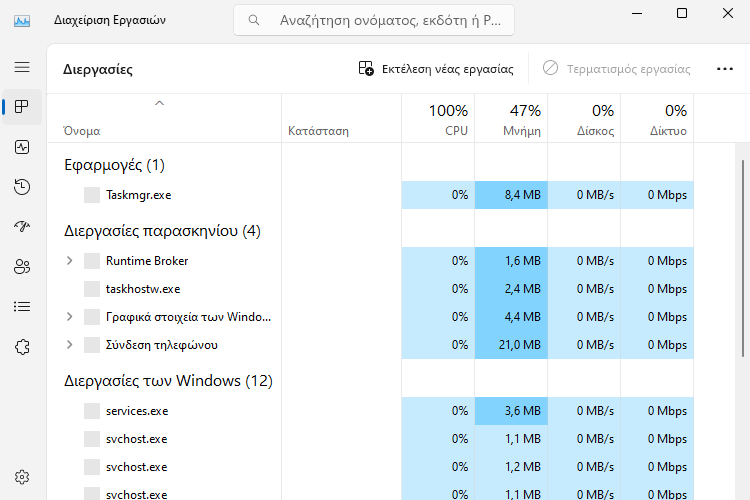Viewport: 750px width, 500px height.
Task: Expand the Runtime Broker process
Action: 69,261
